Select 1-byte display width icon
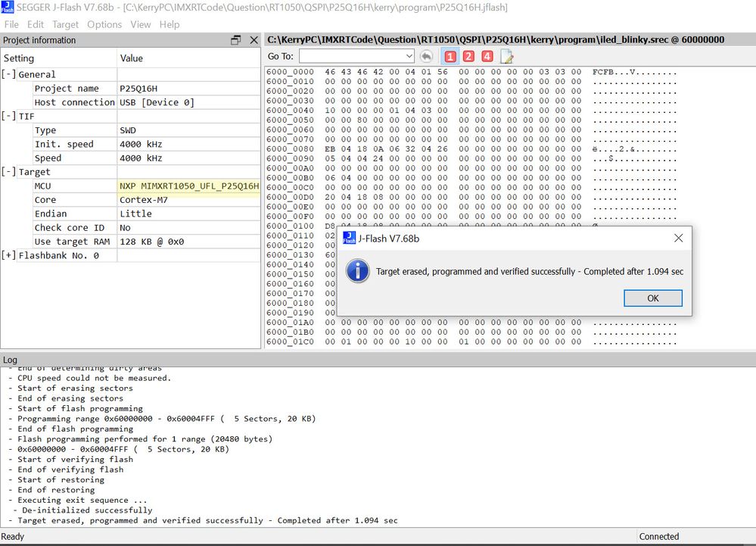This screenshot has height=546, width=756. click(x=450, y=57)
